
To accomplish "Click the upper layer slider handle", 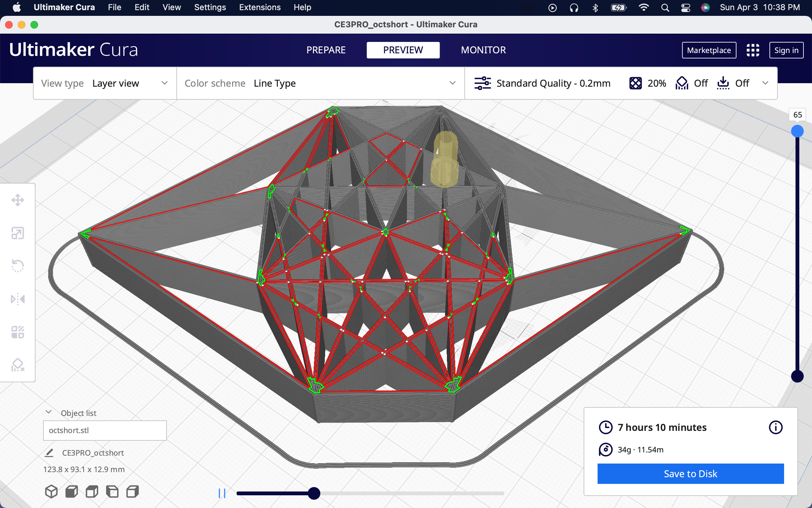I will [797, 131].
